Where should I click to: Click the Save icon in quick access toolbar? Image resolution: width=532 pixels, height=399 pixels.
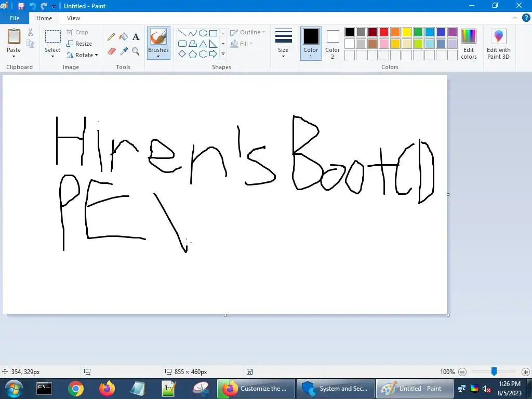[x=21, y=6]
